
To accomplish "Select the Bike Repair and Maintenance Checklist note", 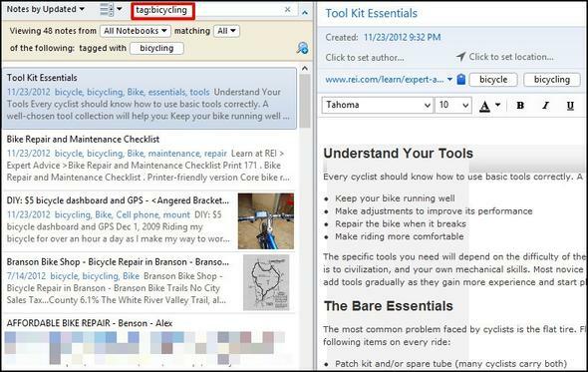I will tap(149, 161).
